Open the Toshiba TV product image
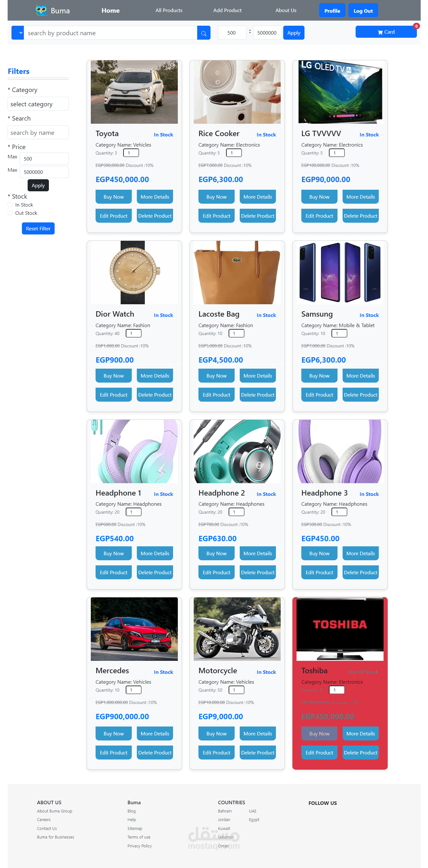This screenshot has width=428, height=868. [340, 629]
